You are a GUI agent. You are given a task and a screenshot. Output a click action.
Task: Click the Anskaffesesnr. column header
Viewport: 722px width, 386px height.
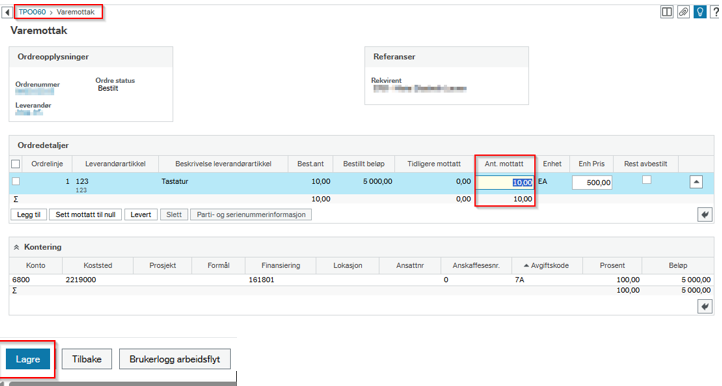click(476, 265)
